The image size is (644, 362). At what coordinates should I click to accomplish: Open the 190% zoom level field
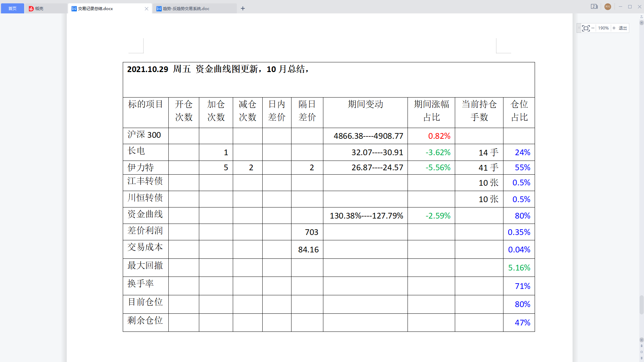[x=603, y=28]
